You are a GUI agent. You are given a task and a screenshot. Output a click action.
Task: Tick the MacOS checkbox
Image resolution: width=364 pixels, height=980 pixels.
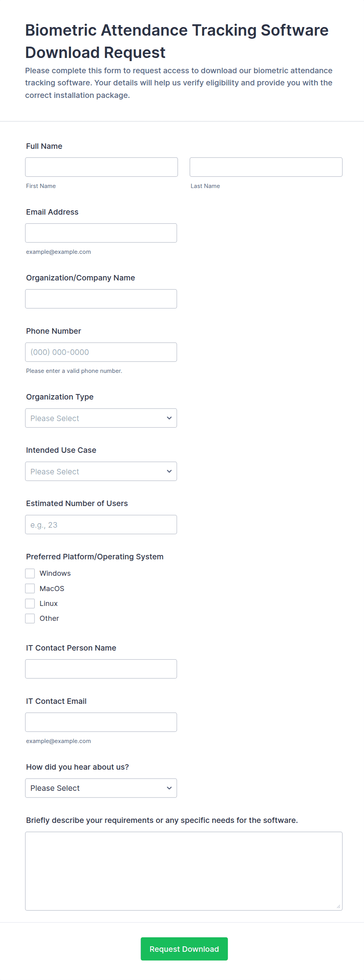(30, 588)
